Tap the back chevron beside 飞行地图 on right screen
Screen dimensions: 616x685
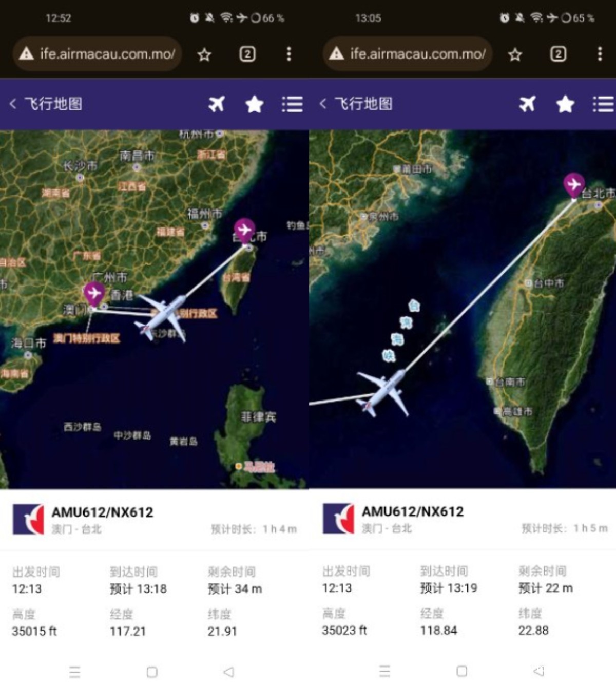click(323, 104)
